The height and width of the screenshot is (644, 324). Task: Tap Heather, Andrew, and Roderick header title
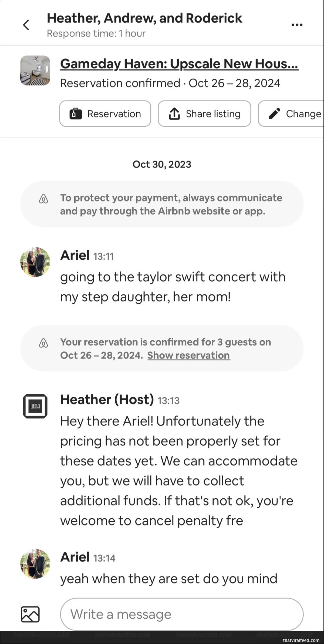(x=144, y=18)
